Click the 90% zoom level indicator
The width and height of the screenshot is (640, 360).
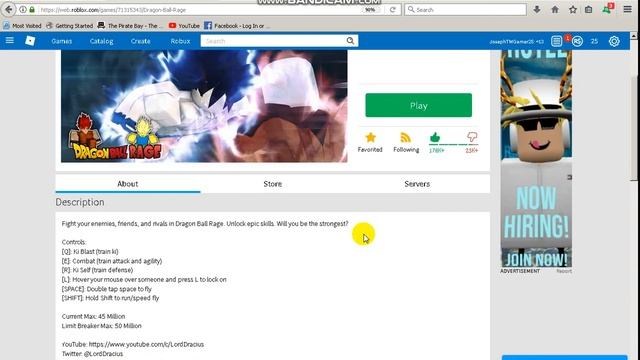point(370,9)
